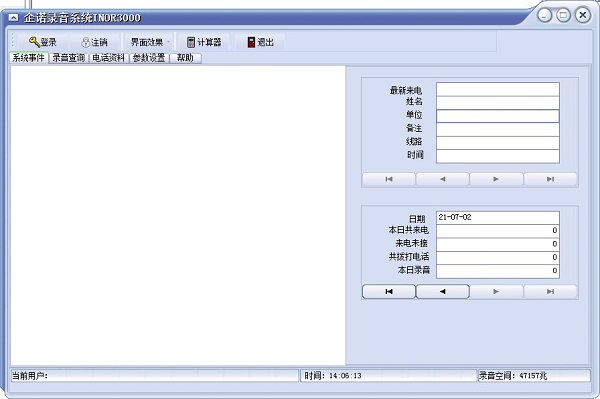This screenshot has height=399, width=600.
Task: Click the 时间 14:06:13 status entry
Action: (388, 376)
